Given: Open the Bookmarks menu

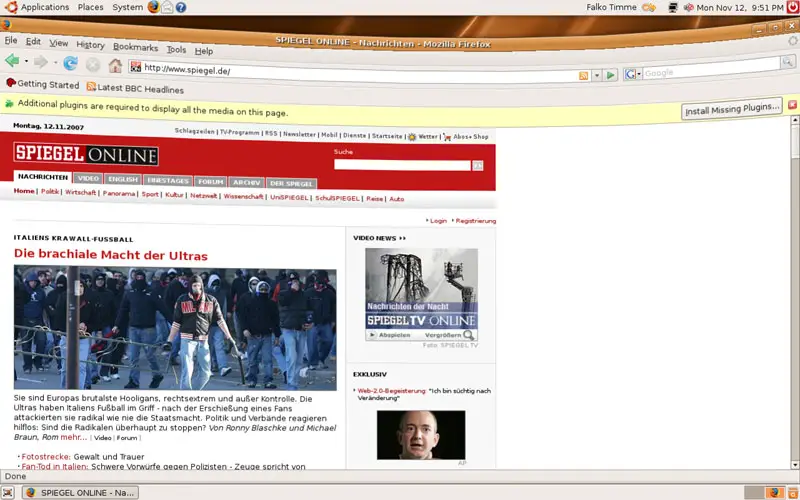Looking at the screenshot, I should [x=135, y=47].
